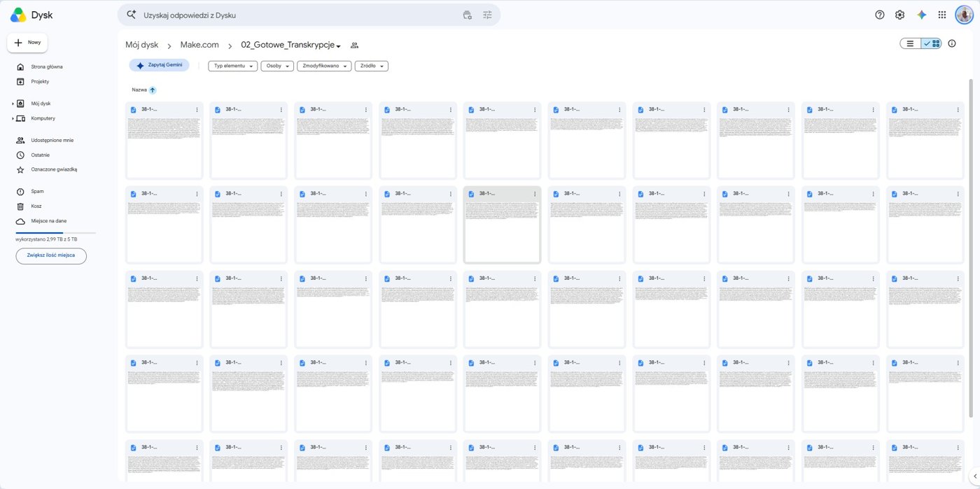The height and width of the screenshot is (489, 980).
Task: Open advanced search options sliders icon
Action: 488,15
